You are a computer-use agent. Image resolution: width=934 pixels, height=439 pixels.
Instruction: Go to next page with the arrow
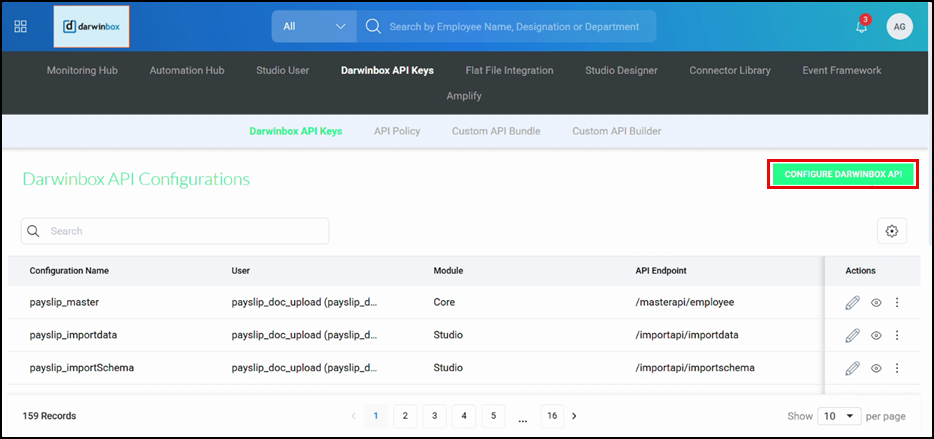coord(574,415)
